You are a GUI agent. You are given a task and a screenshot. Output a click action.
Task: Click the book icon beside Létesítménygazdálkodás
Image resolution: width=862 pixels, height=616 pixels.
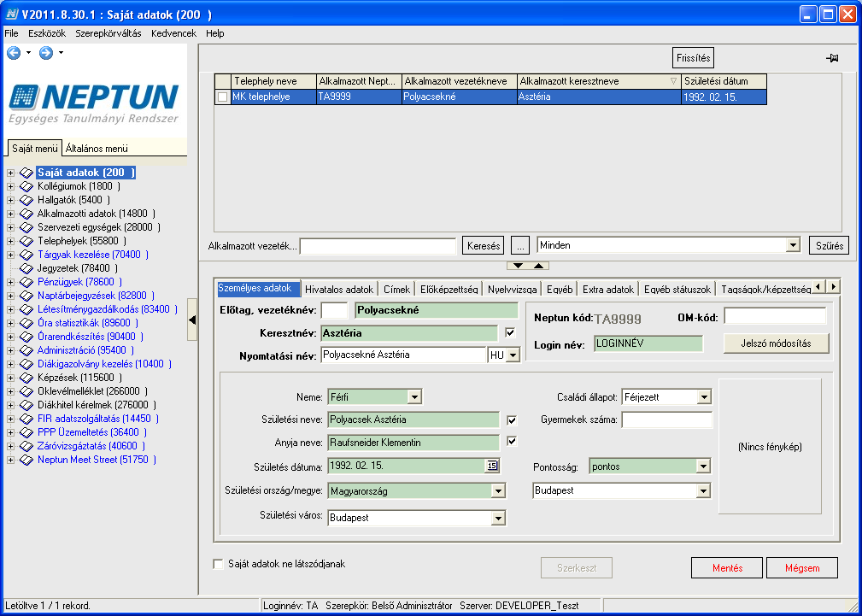point(26,309)
